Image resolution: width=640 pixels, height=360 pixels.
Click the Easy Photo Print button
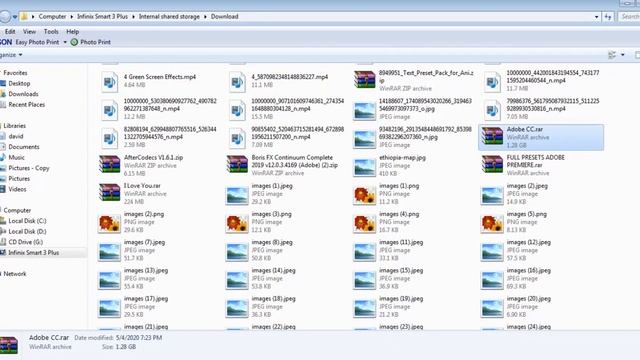[x=37, y=42]
